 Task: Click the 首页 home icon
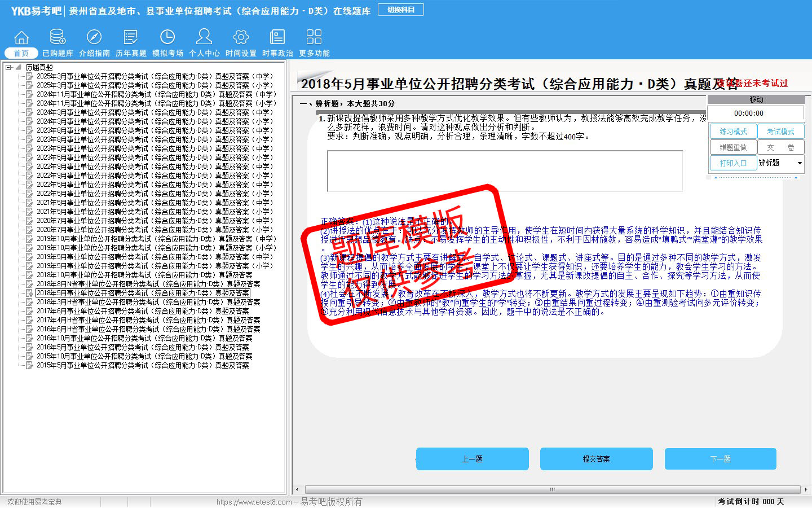pos(21,38)
